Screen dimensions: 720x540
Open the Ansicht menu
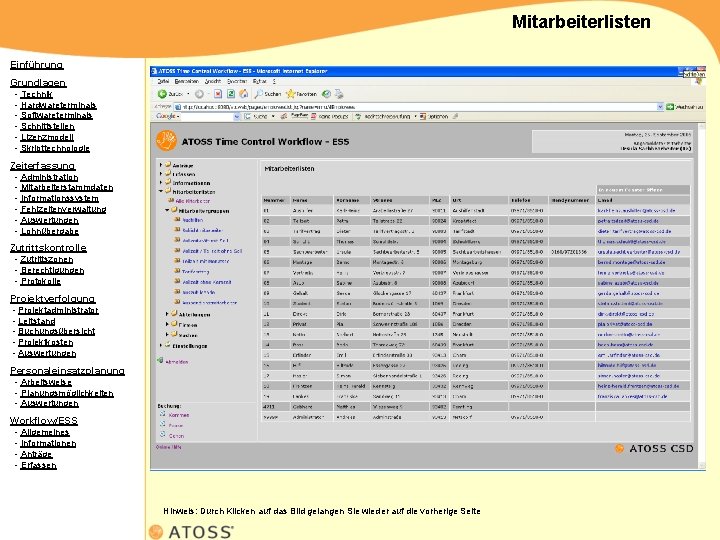coord(213,81)
